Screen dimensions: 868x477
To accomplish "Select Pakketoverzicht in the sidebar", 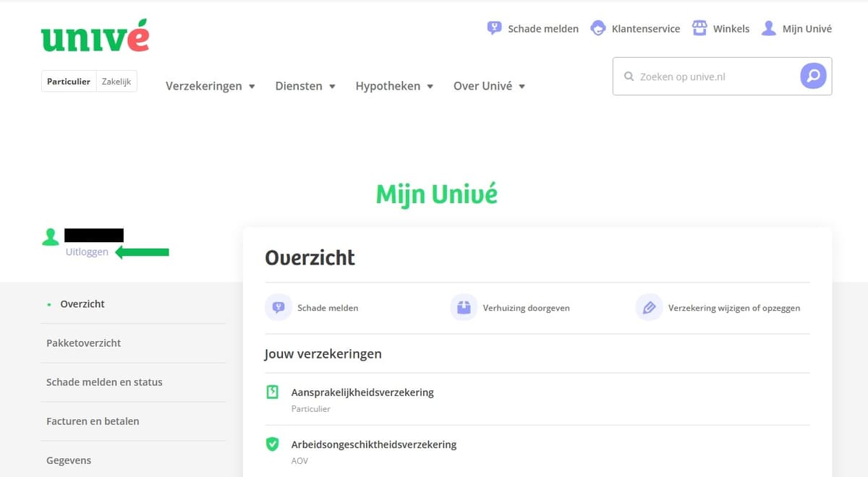I will pos(84,343).
